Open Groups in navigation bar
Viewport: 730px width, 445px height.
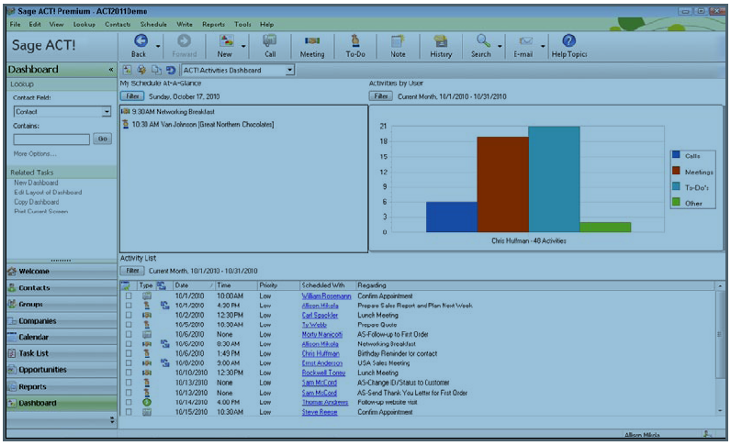[61, 304]
